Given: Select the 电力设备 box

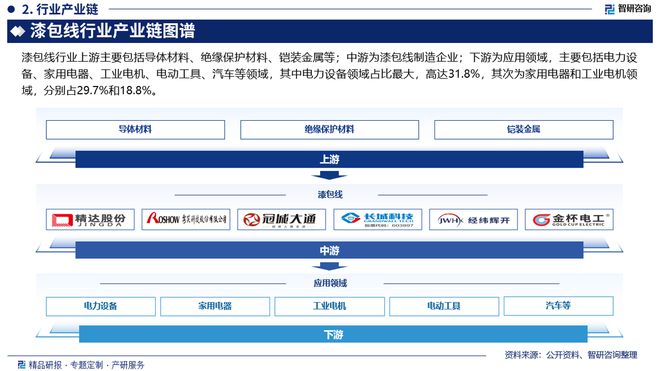Looking at the screenshot, I should (x=101, y=306).
